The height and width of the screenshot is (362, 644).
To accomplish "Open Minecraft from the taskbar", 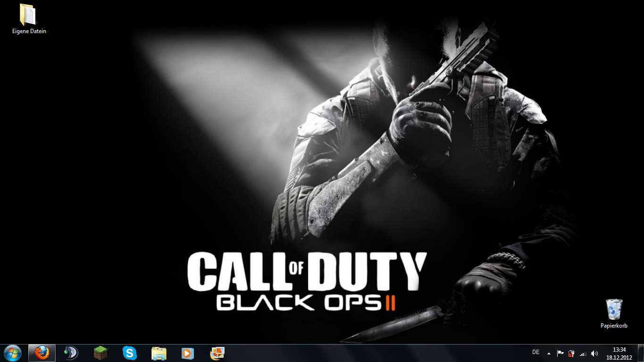I will point(100,353).
